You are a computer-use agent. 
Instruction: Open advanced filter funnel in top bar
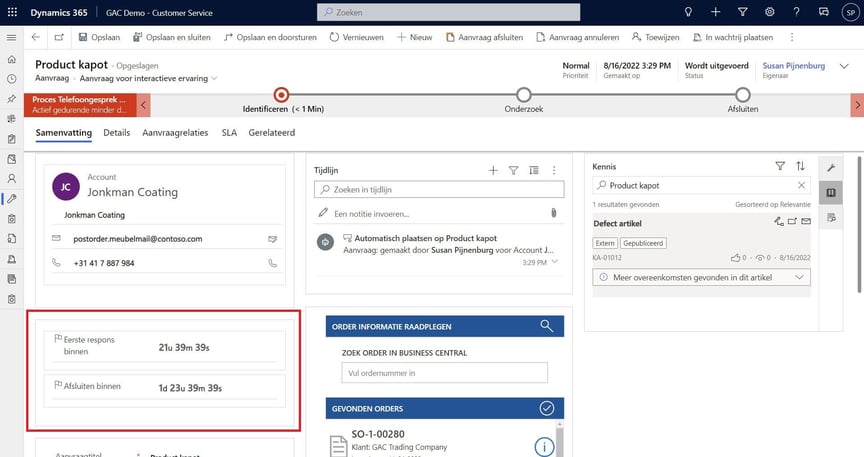(742, 12)
